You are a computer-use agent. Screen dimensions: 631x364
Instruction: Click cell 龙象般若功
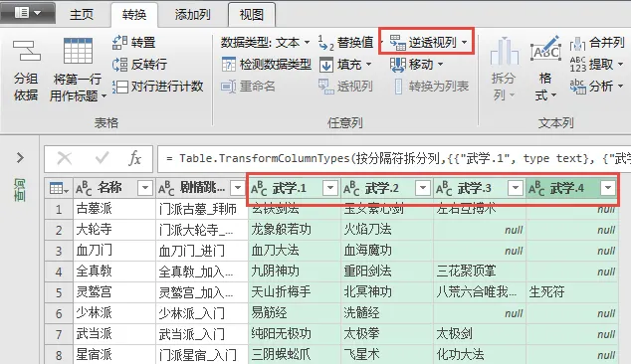pos(295,230)
